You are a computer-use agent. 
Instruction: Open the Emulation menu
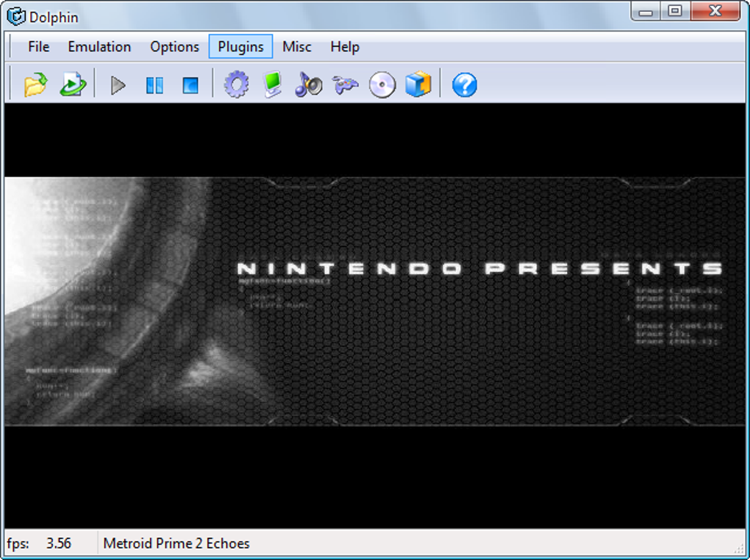99,47
